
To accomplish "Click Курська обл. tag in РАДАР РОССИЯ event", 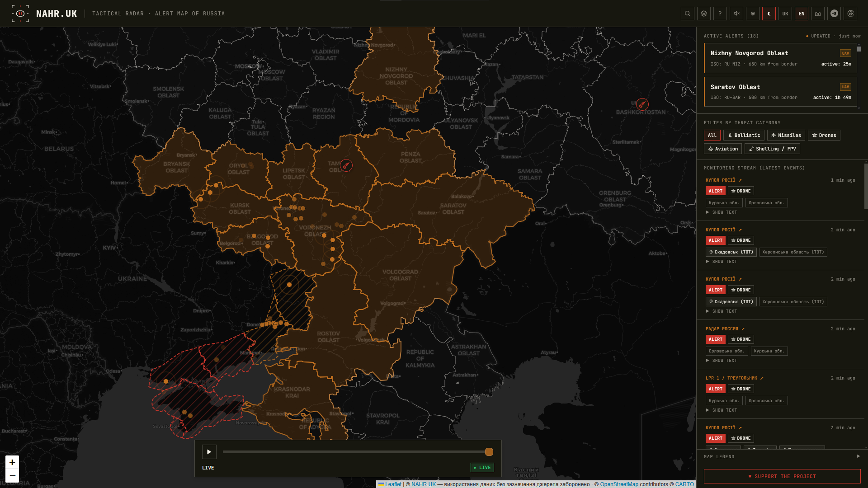I will (769, 351).
